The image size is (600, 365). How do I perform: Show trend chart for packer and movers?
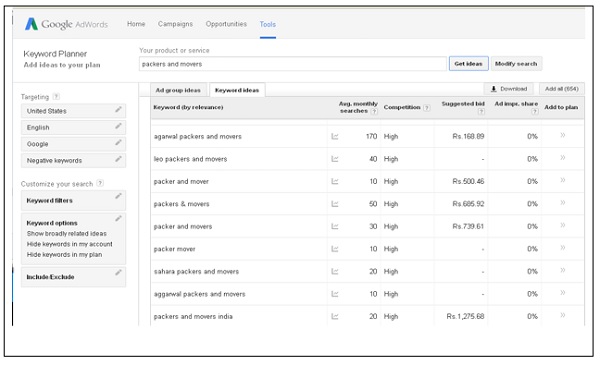(335, 226)
